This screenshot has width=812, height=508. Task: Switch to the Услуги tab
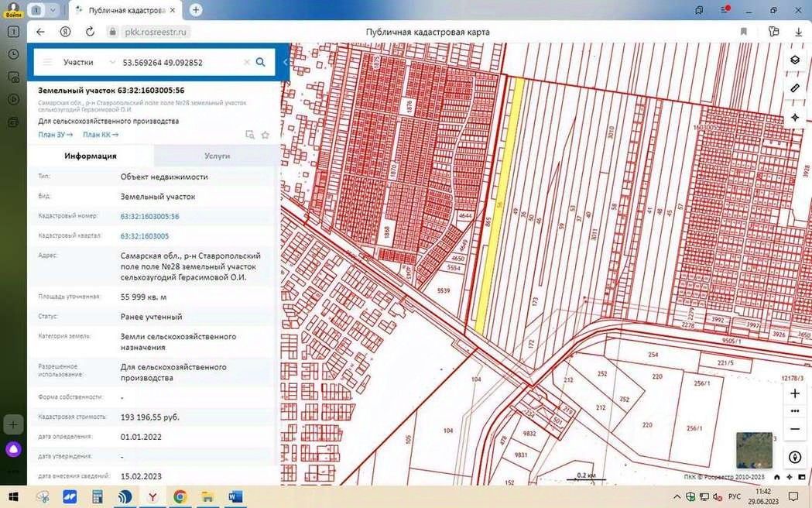(217, 156)
